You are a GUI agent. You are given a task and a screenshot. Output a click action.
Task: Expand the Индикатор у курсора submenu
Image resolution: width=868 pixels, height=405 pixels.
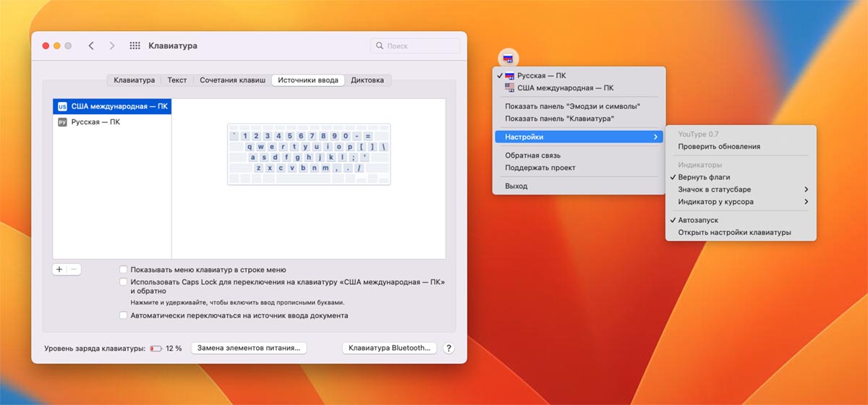(740, 202)
